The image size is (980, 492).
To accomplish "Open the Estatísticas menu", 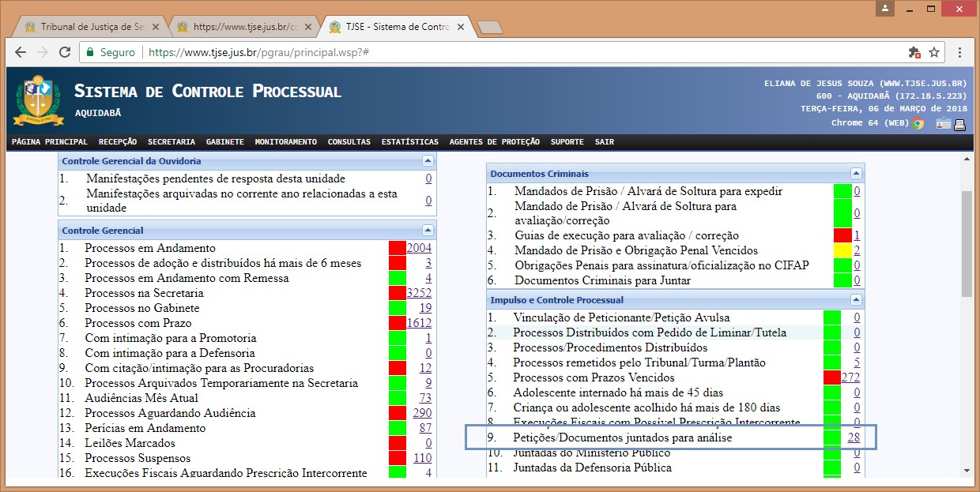I will (x=409, y=142).
